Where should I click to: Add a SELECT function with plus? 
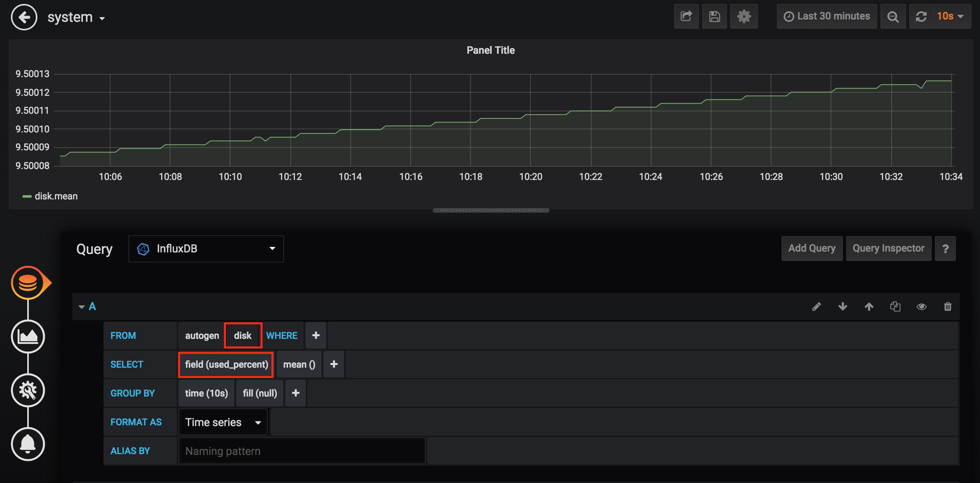point(334,364)
